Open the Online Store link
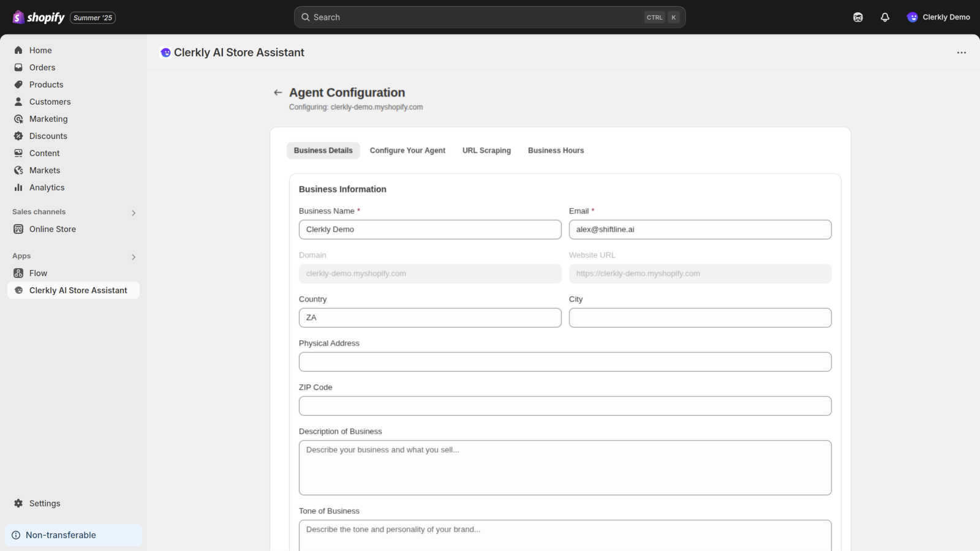The image size is (980, 551). point(73,229)
